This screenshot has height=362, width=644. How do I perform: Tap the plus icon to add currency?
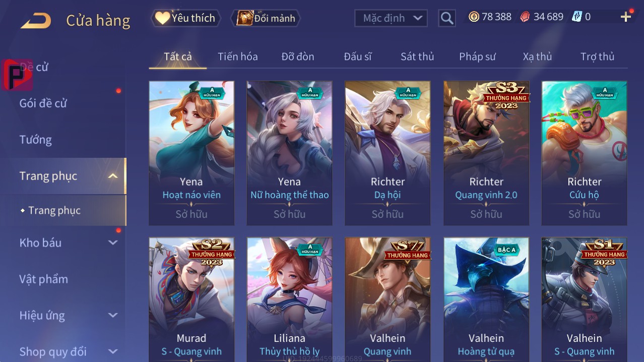(x=626, y=17)
